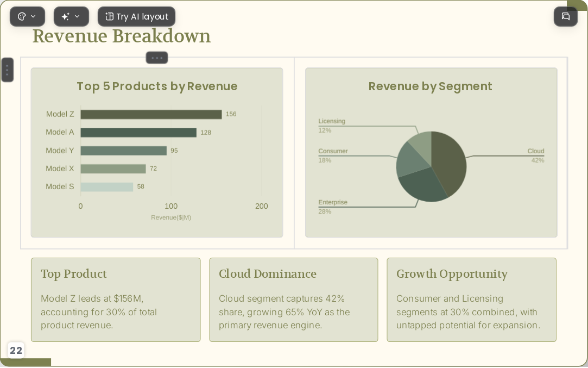Image resolution: width=588 pixels, height=368 pixels.
Task: Click the 128 value label
Action: coord(205,133)
